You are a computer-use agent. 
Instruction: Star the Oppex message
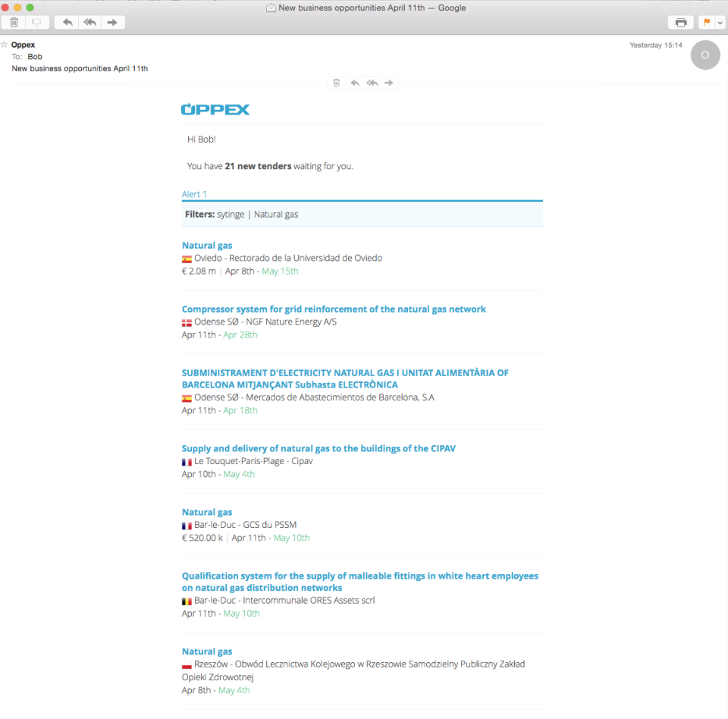pyautogui.click(x=5, y=45)
